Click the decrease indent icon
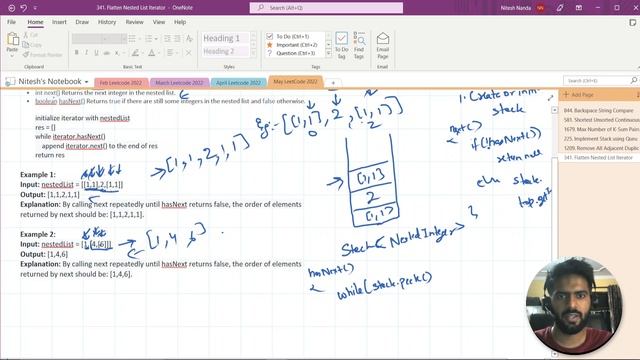 (167, 39)
